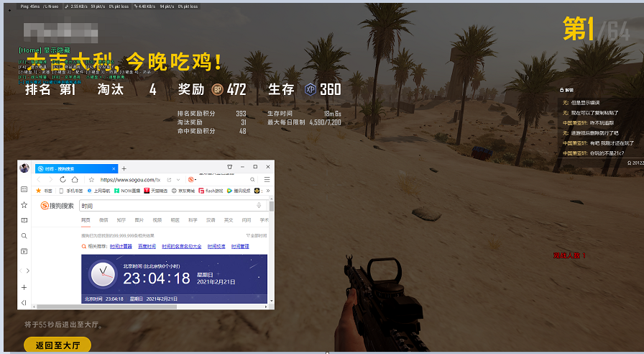Screen dimensions: 644x354
Task: Click the [Home] 显示隐藏 overlay text
Action: point(45,50)
